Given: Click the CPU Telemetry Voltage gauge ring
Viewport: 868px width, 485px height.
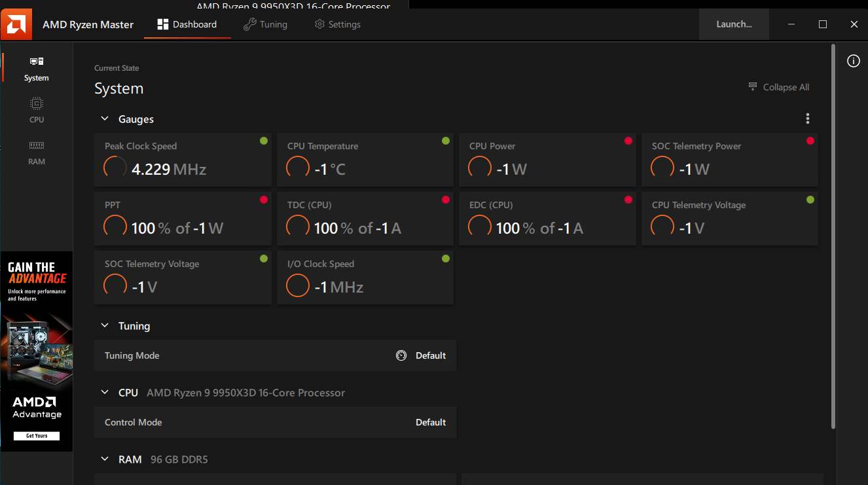Looking at the screenshot, I should pos(662,227).
